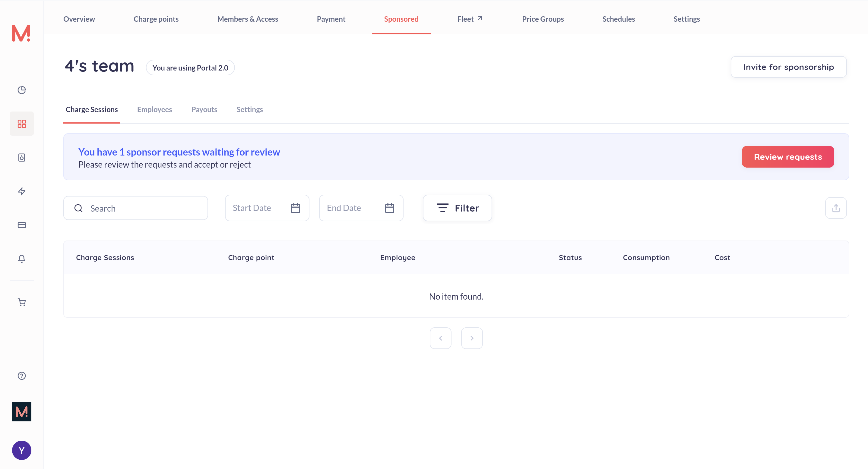Image resolution: width=868 pixels, height=469 pixels.
Task: Switch to the Employees tab
Action: click(154, 109)
